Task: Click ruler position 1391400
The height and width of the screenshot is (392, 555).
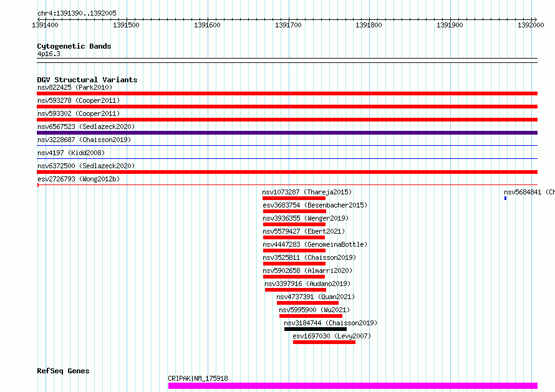Action: [45, 25]
